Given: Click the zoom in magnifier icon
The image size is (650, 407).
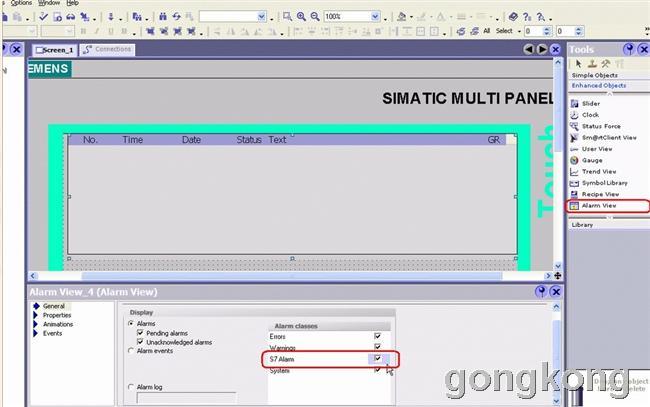Looking at the screenshot, I should pyautogui.click(x=301, y=17).
